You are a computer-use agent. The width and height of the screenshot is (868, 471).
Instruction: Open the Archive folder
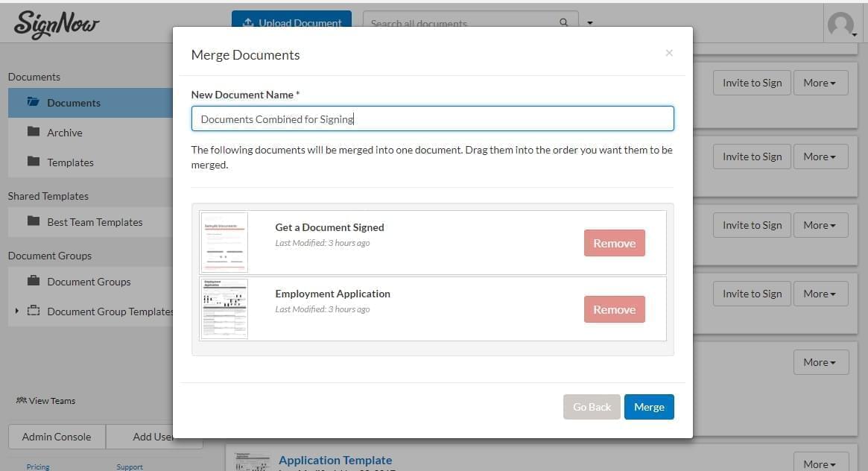[65, 133]
